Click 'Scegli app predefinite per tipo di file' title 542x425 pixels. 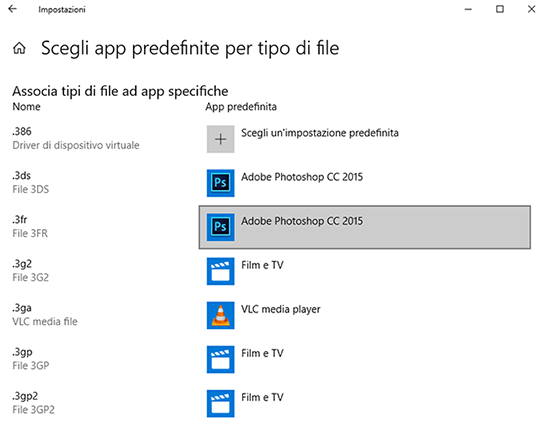click(190, 48)
